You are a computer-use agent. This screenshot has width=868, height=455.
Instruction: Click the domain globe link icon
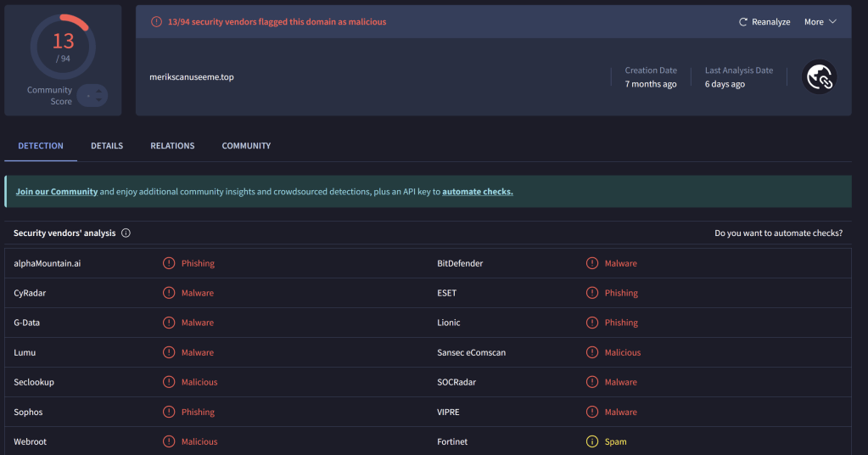tap(820, 77)
